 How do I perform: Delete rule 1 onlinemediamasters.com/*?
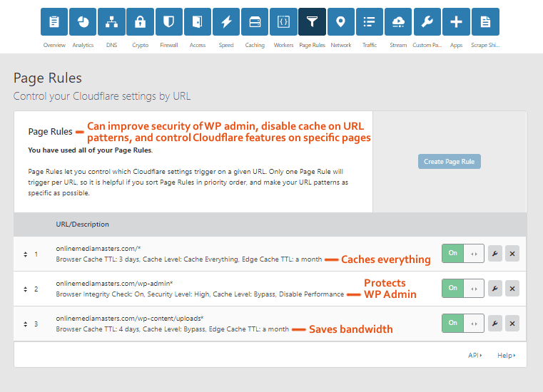point(512,254)
